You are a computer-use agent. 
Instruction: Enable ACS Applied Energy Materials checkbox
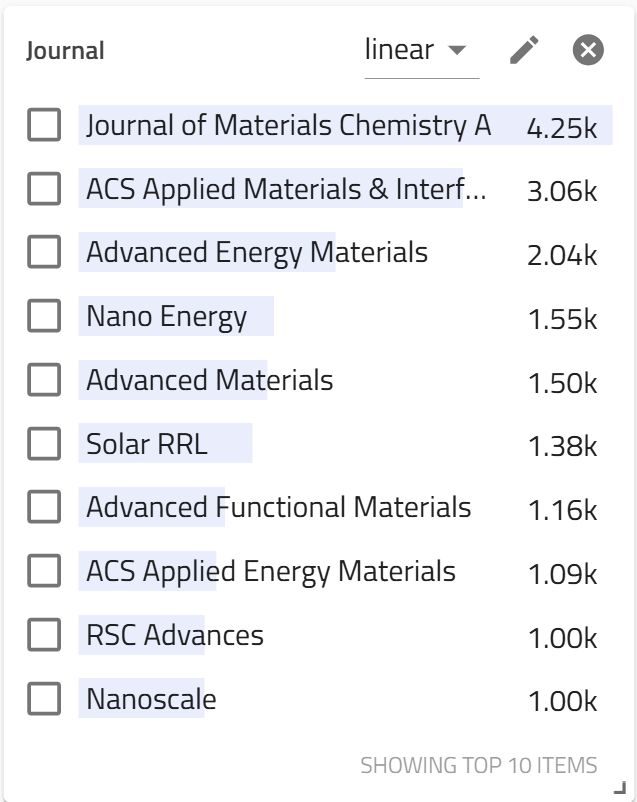(44, 572)
